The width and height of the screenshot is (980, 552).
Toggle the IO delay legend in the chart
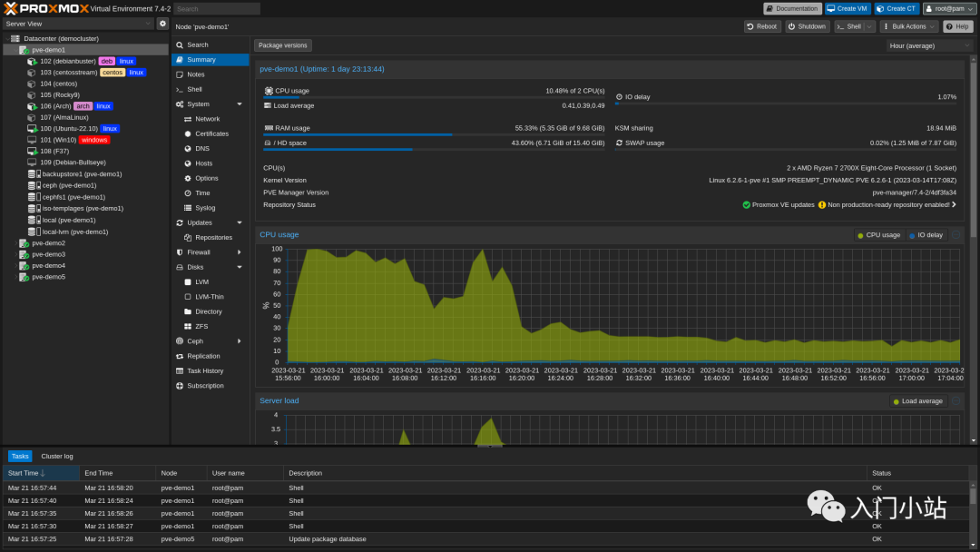coord(926,235)
